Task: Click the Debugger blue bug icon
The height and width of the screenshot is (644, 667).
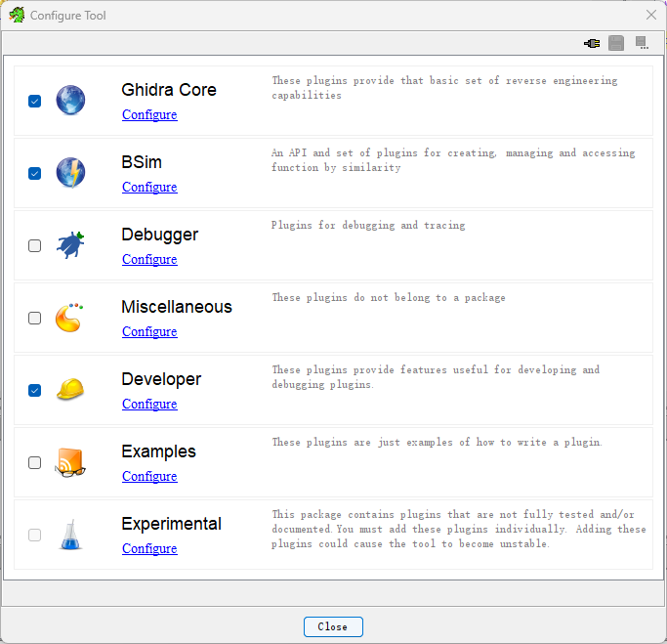Action: click(70, 244)
